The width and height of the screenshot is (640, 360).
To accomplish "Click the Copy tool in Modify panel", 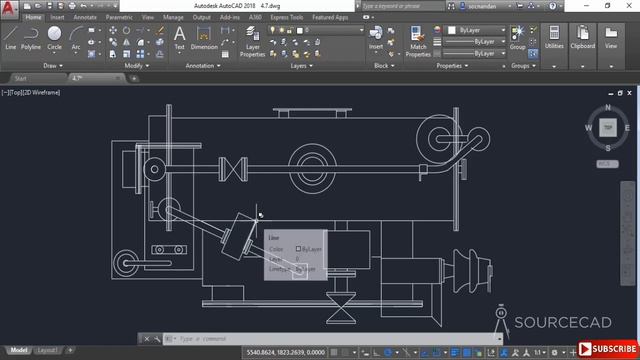I will click(113, 42).
